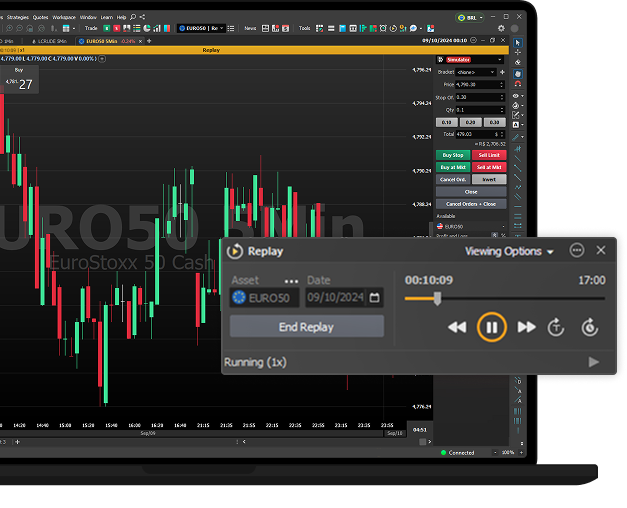Image resolution: width=627 pixels, height=508 pixels.
Task: Click the clock-arrow icon in Replay
Action: (x=590, y=327)
